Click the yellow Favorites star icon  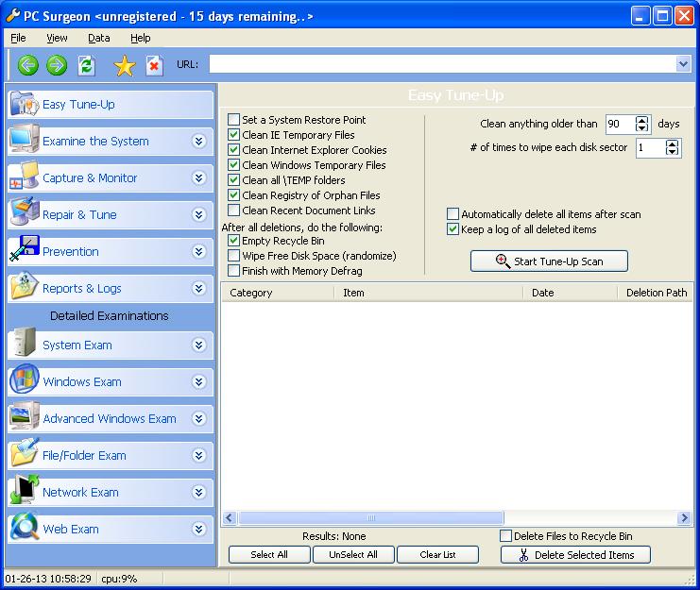pyautogui.click(x=125, y=65)
